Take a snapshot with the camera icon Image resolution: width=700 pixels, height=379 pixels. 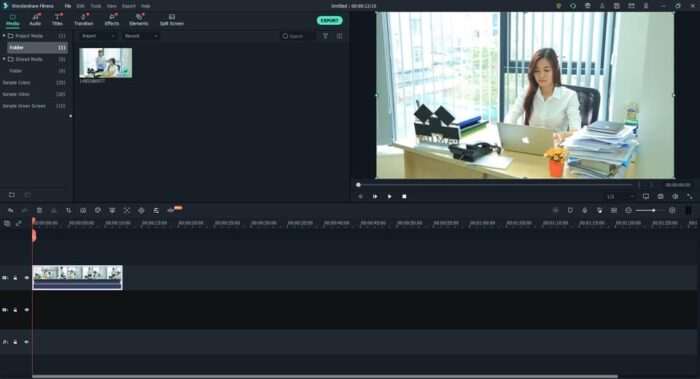click(660, 196)
